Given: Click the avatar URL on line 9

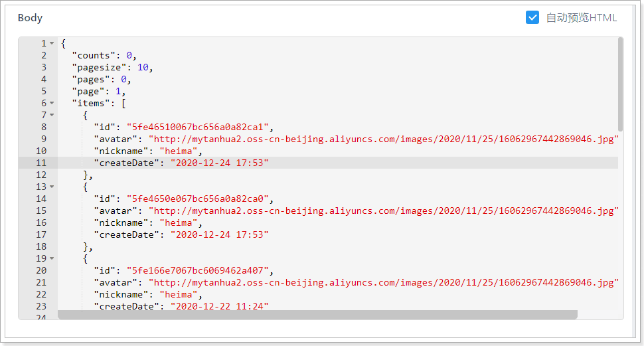Looking at the screenshot, I should pos(384,139).
